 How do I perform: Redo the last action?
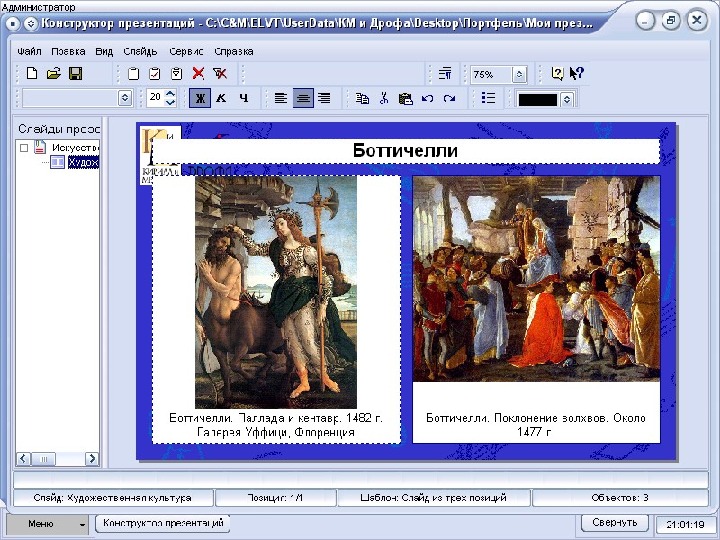click(449, 98)
